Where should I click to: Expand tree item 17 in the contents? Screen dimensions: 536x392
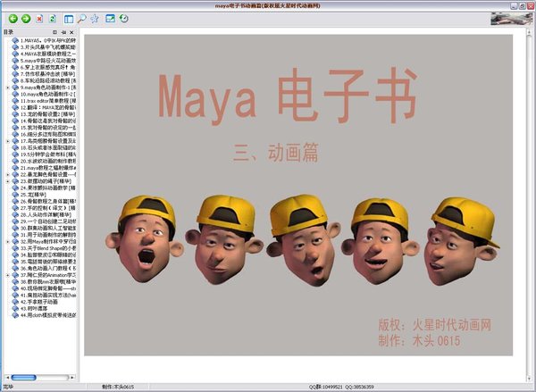[x=8, y=141]
